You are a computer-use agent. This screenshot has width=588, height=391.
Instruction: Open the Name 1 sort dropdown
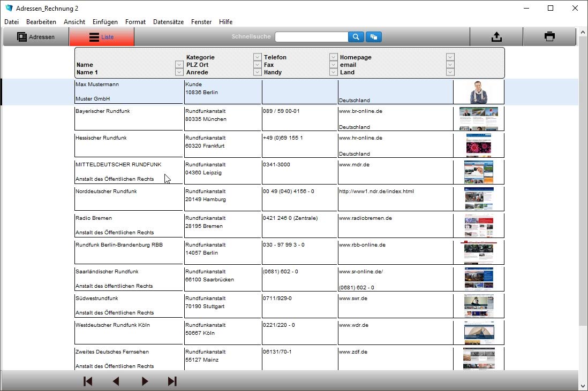click(179, 72)
